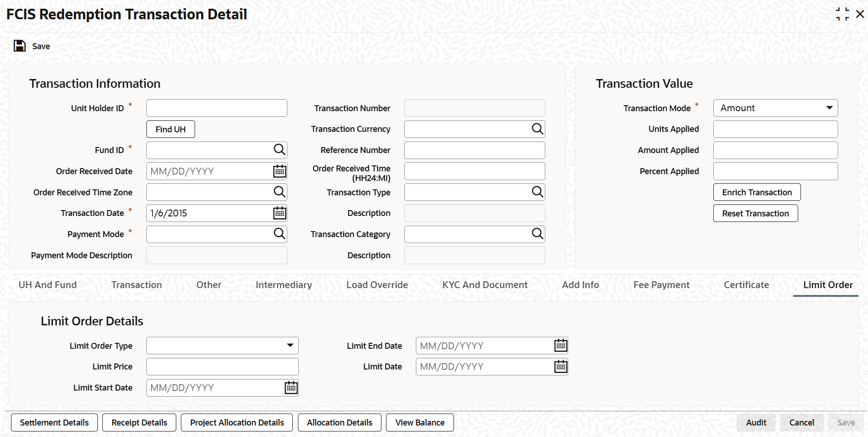
Task: Focus the Unit Holder ID field
Action: coord(217,108)
